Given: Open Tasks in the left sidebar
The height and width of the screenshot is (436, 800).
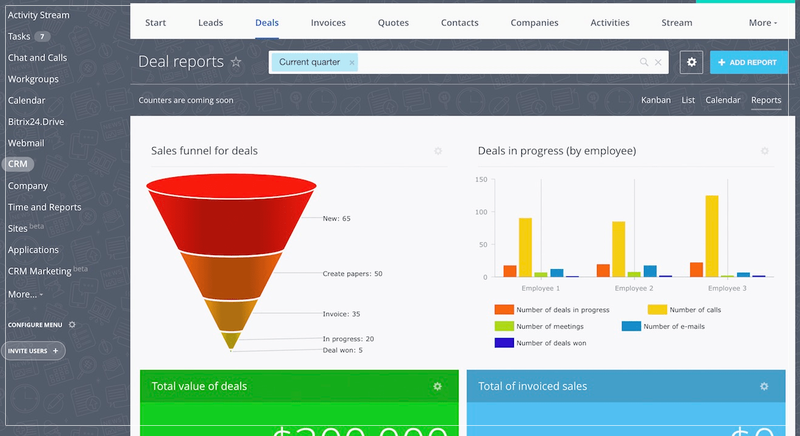Looking at the screenshot, I should tap(19, 36).
